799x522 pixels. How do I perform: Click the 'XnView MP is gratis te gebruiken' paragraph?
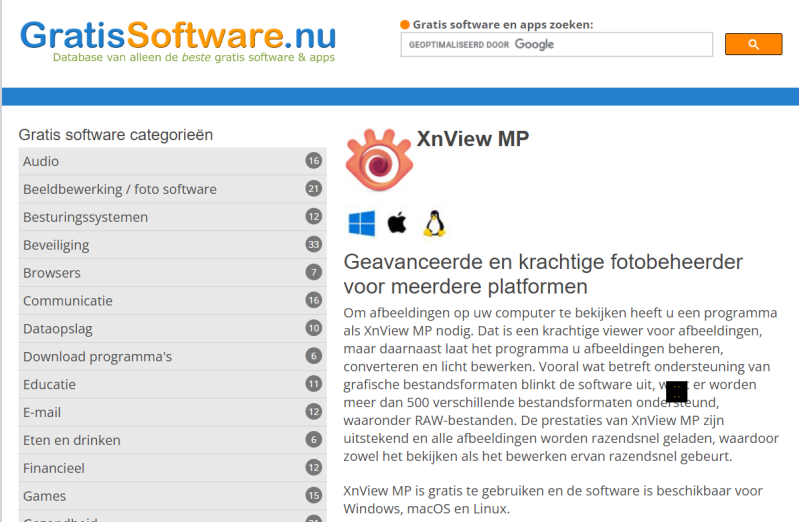click(x=553, y=500)
